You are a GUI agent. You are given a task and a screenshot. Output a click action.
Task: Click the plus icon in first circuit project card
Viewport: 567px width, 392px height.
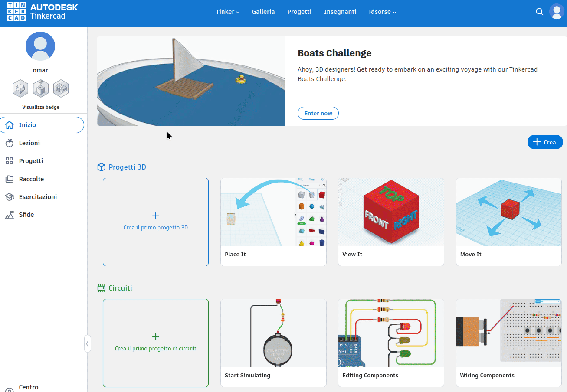[156, 337]
